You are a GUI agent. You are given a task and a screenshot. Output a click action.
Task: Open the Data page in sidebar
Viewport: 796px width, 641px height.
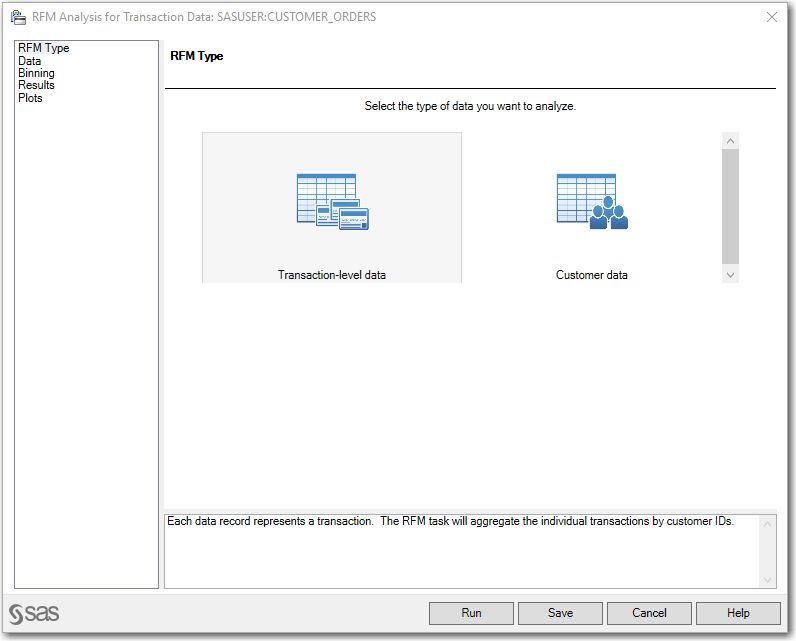(x=29, y=61)
